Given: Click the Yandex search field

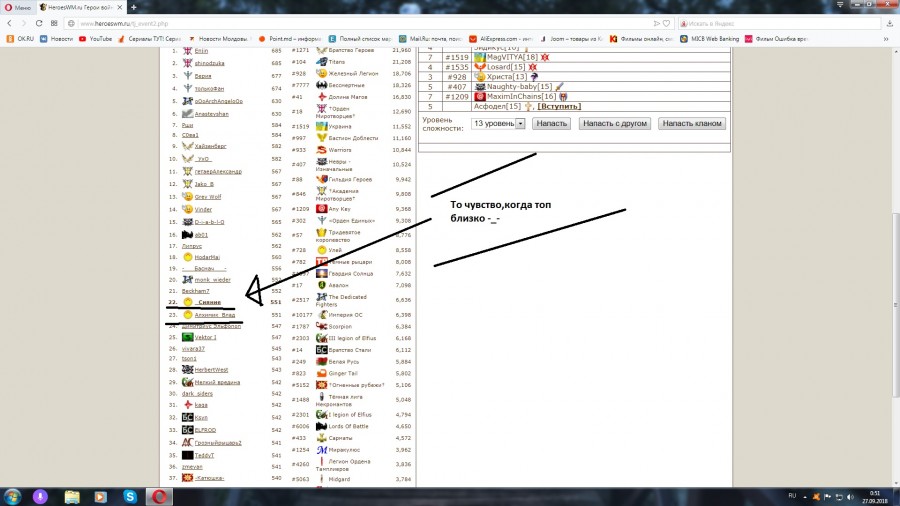Looking at the screenshot, I should coord(781,24).
